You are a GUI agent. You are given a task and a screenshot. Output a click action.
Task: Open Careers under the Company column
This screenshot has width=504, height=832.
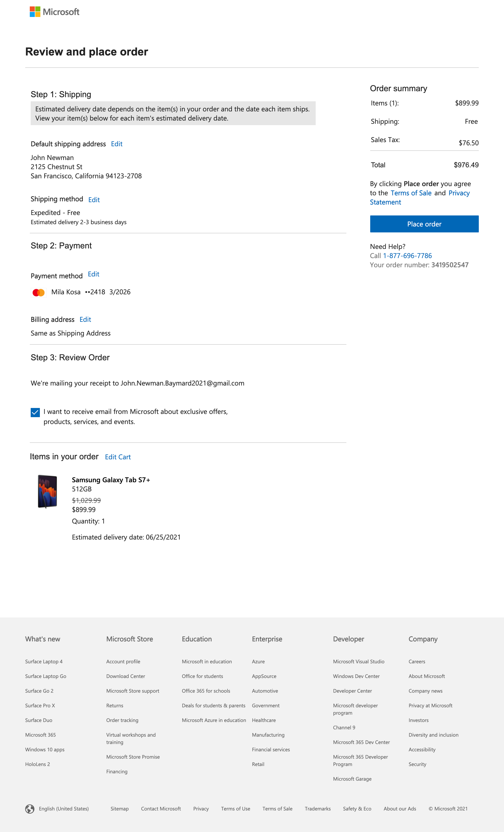point(417,661)
